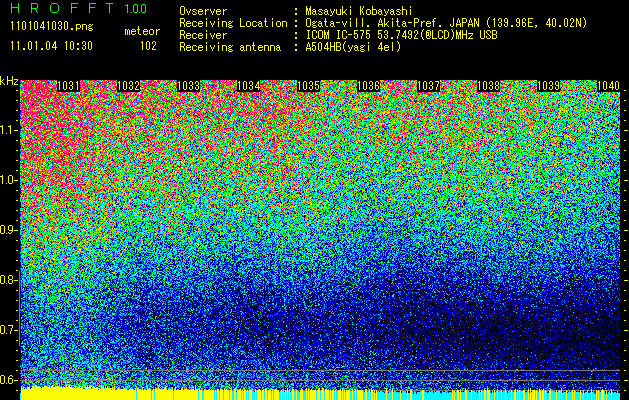
Task: Click the file name 1101041030.png
Action: click(52, 27)
